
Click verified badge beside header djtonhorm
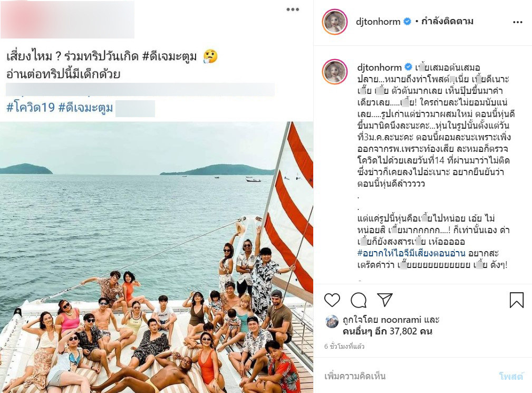(x=407, y=22)
